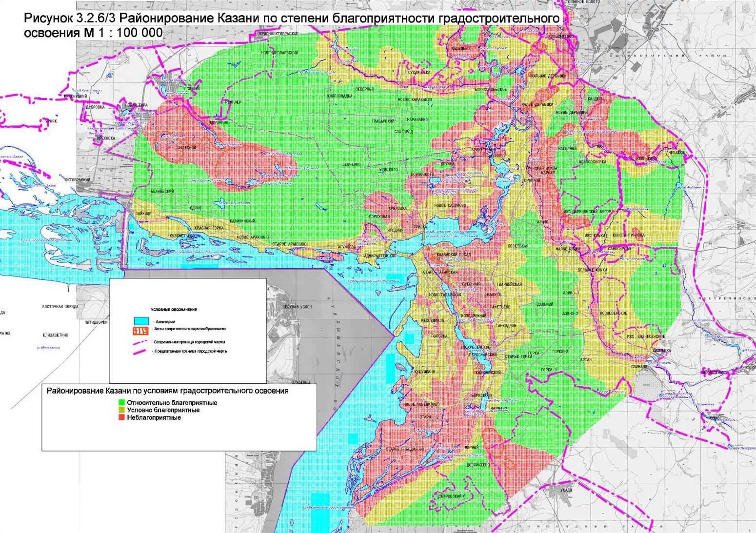The width and height of the screenshot is (756, 533).
Task: Click the 'Поповка' map label
Action: (439, 336)
